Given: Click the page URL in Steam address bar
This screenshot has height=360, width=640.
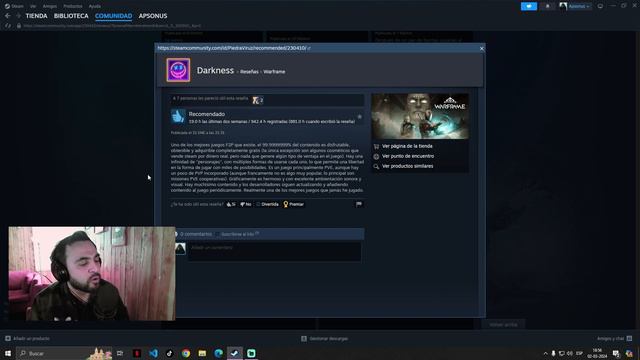Looking at the screenshot, I should pos(112,26).
